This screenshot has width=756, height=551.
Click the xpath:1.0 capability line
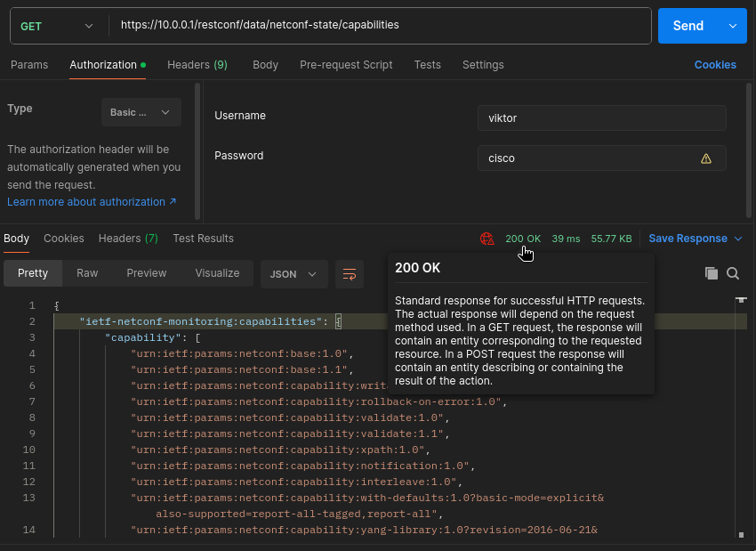[x=280, y=450]
